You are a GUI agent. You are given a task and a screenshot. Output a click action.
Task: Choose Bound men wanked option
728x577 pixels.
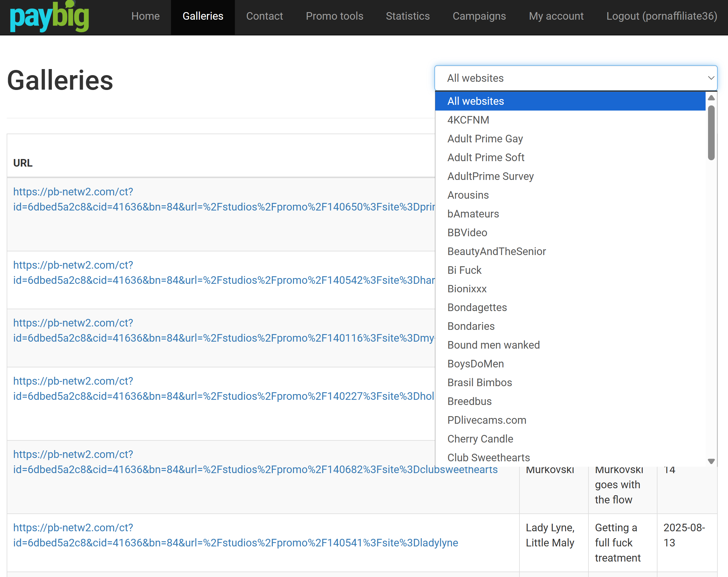(570, 345)
